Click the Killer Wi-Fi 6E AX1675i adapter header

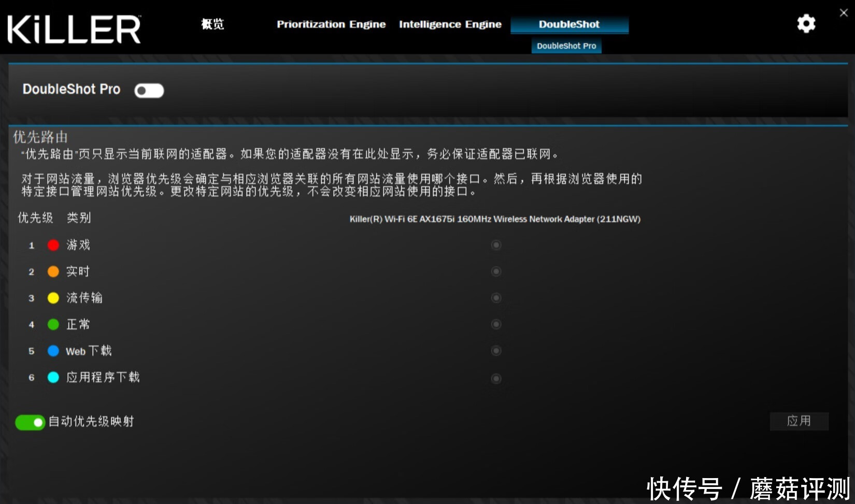(495, 219)
